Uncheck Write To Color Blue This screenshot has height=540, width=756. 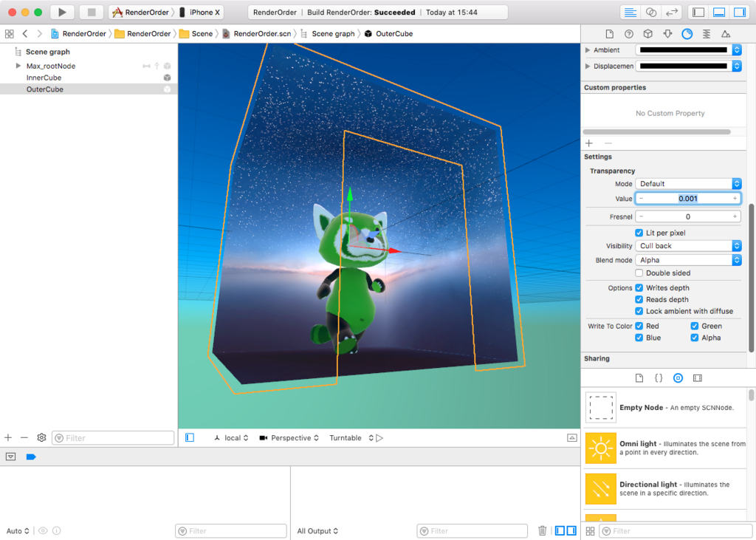click(639, 338)
